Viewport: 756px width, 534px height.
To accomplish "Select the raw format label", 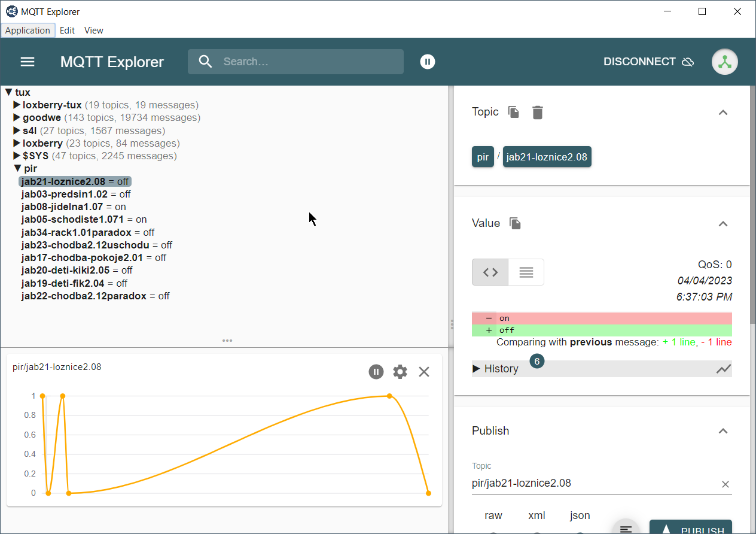I will coord(493,515).
